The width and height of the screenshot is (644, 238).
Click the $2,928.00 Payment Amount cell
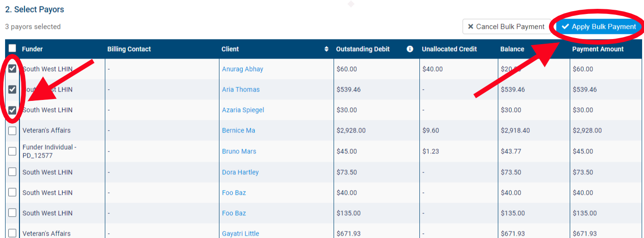[587, 131]
